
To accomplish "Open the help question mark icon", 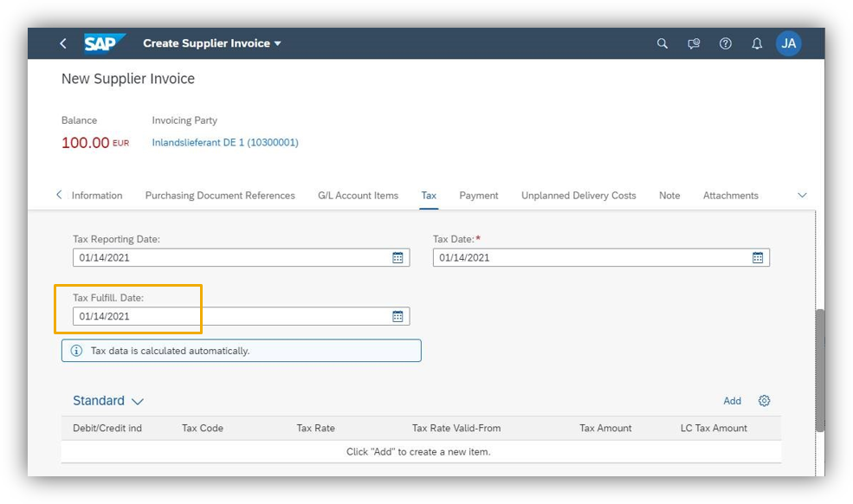I will [x=726, y=43].
